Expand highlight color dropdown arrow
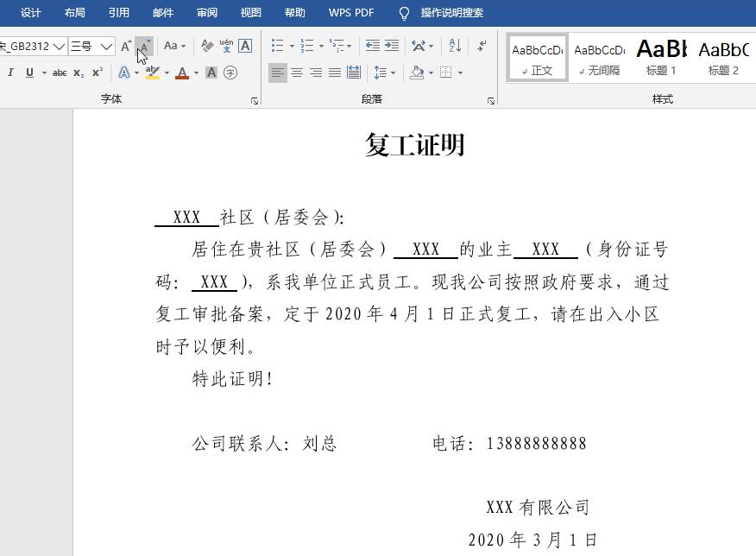756x556 pixels. pyautogui.click(x=167, y=73)
